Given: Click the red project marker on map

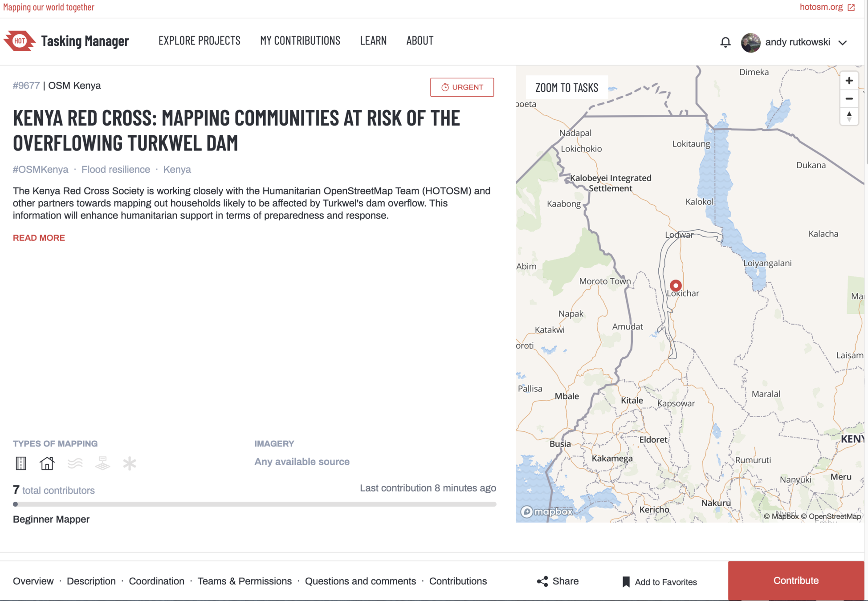Looking at the screenshot, I should tap(676, 285).
